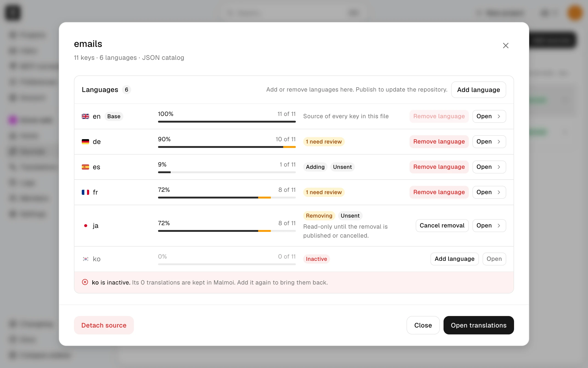The image size is (588, 368).
Task: Click the Spanish flag icon for es
Action: pos(85,167)
